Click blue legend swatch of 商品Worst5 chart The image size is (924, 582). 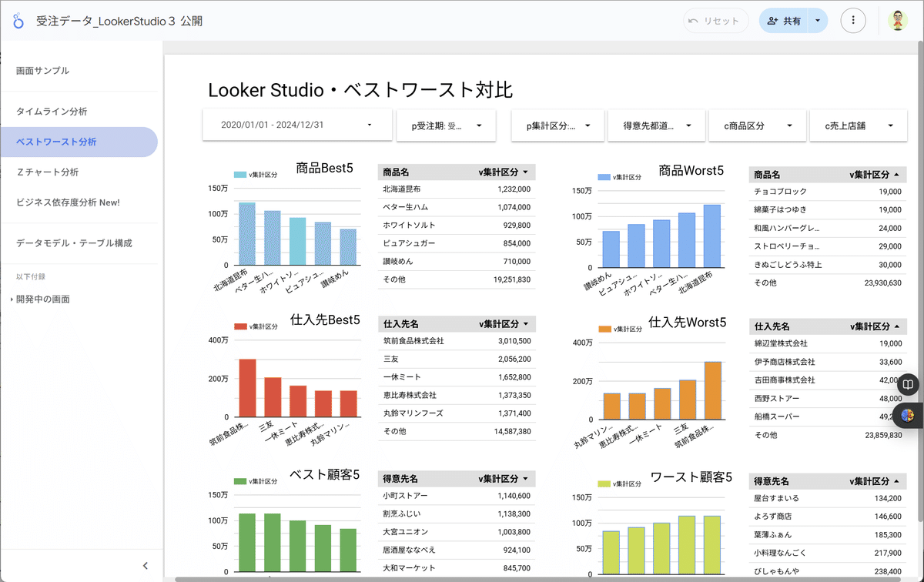pyautogui.click(x=604, y=177)
